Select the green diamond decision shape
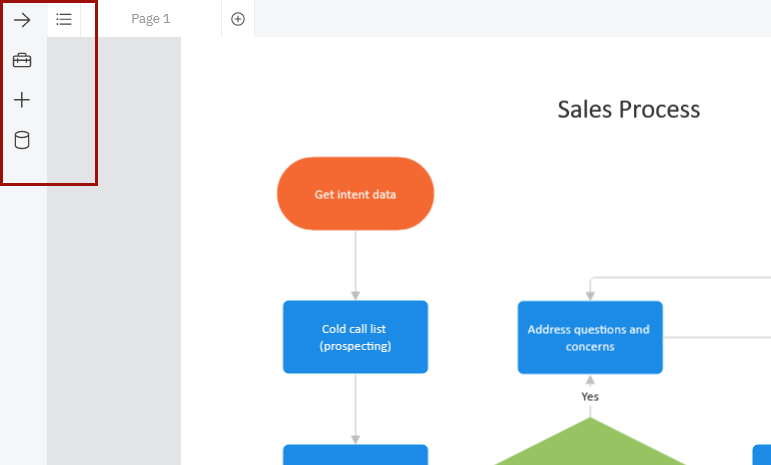 [590, 447]
